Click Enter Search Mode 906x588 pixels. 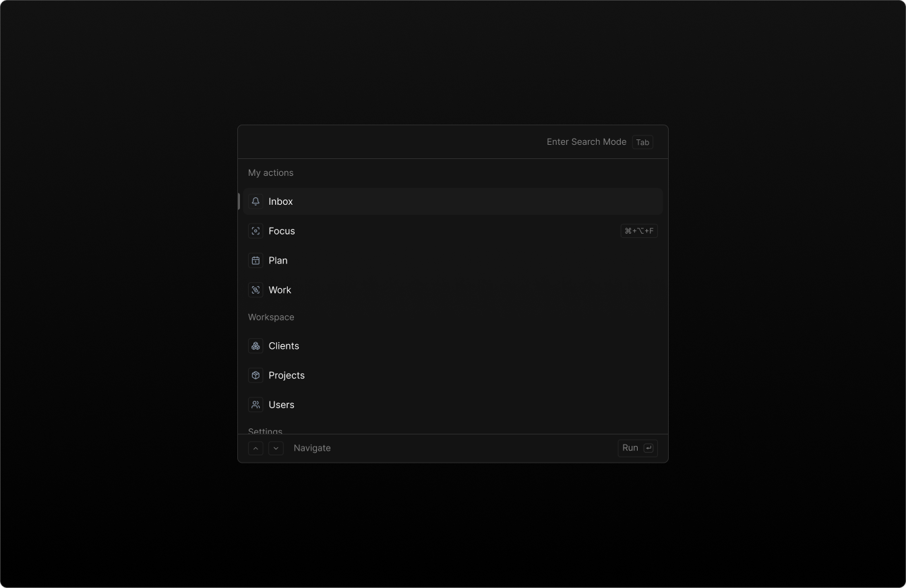[586, 141]
